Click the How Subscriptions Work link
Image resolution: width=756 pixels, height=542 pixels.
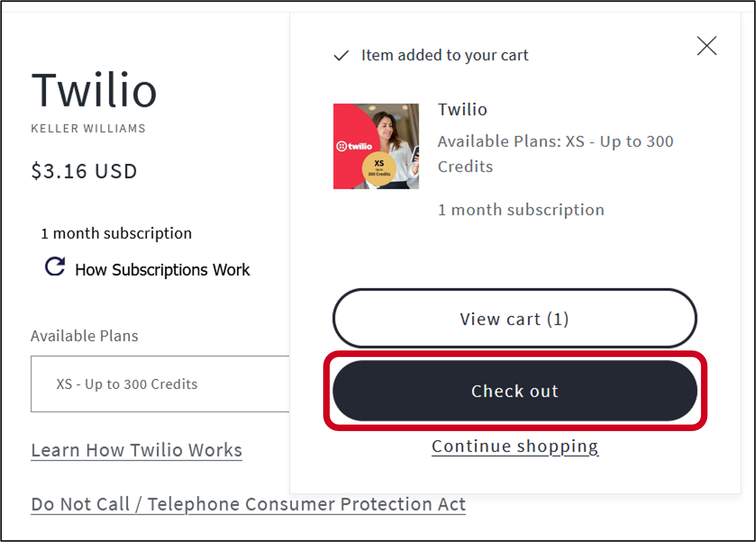click(x=162, y=269)
